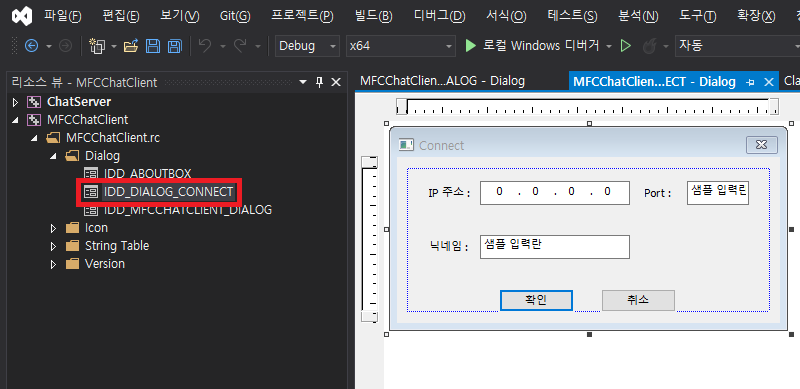Expand the String Table folder node
The width and height of the screenshot is (800, 389).
(x=53, y=246)
